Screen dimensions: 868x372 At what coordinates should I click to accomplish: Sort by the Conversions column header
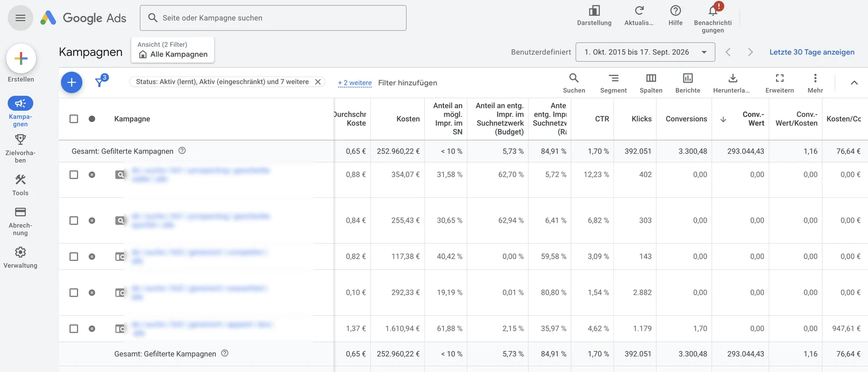click(x=686, y=119)
